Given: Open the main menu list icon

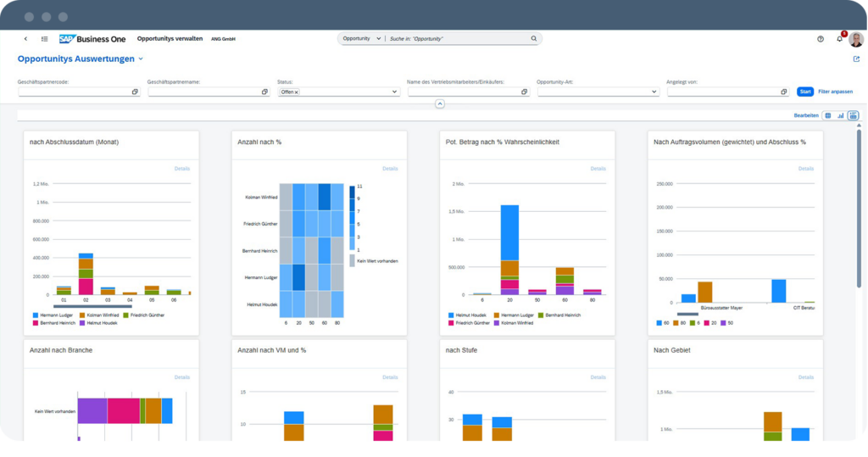Looking at the screenshot, I should point(44,39).
